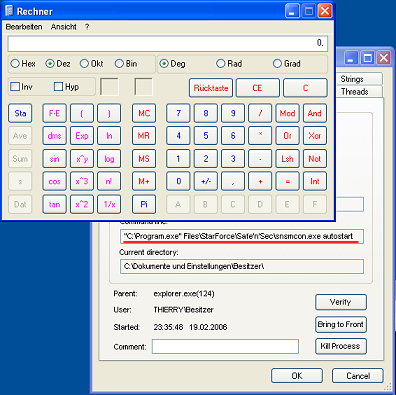
Task: Click the Comment input field
Action: point(225,347)
